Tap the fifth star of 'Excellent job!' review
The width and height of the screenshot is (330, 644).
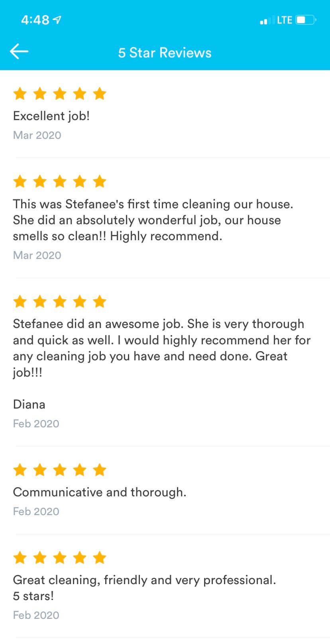point(100,94)
